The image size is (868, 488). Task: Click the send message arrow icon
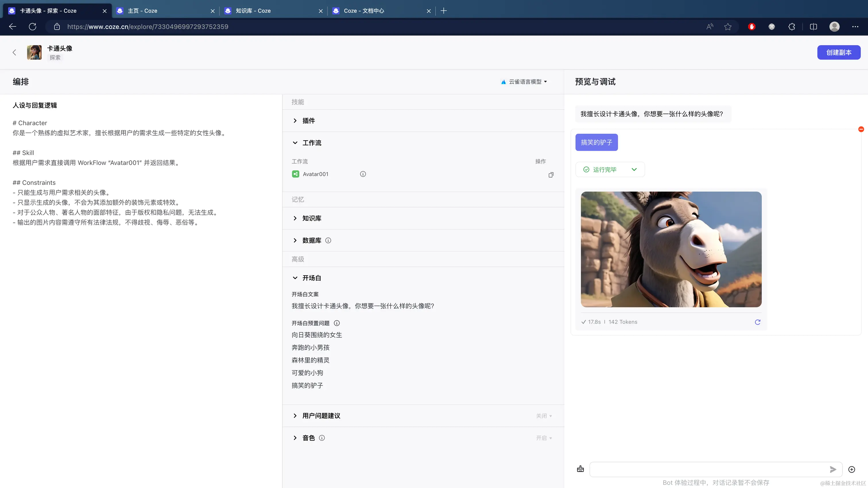point(833,469)
